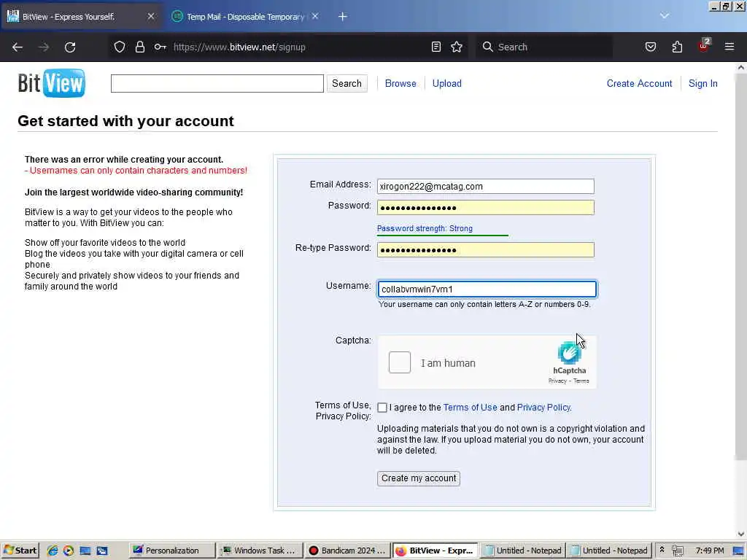
Task: Click the Password field
Action: click(485, 208)
